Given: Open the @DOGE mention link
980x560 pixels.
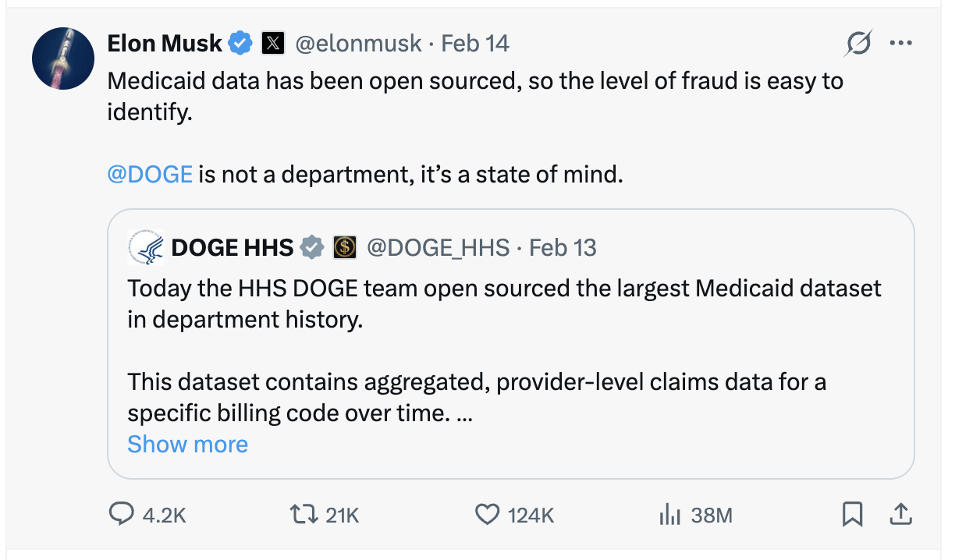Looking at the screenshot, I should coord(149,173).
